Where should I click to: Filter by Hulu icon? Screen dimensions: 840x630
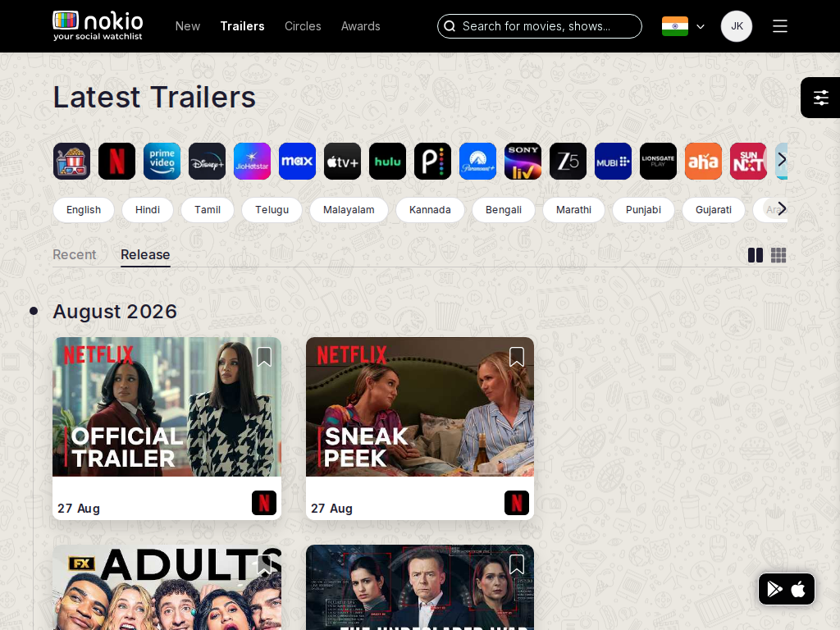pyautogui.click(x=387, y=162)
